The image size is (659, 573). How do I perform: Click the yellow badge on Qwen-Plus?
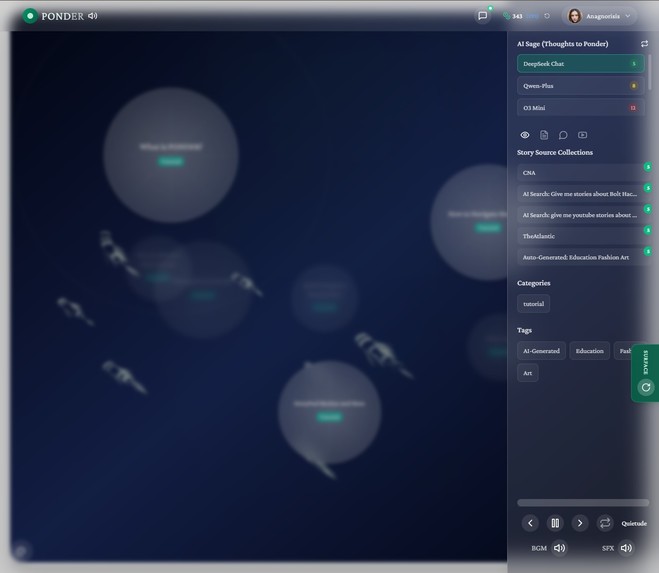(x=633, y=86)
